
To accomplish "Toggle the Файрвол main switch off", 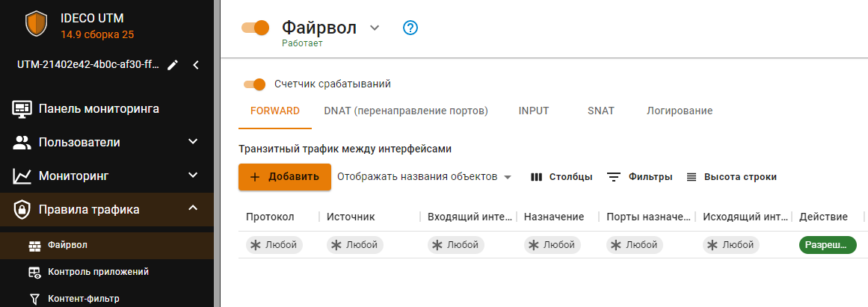I will tap(255, 28).
